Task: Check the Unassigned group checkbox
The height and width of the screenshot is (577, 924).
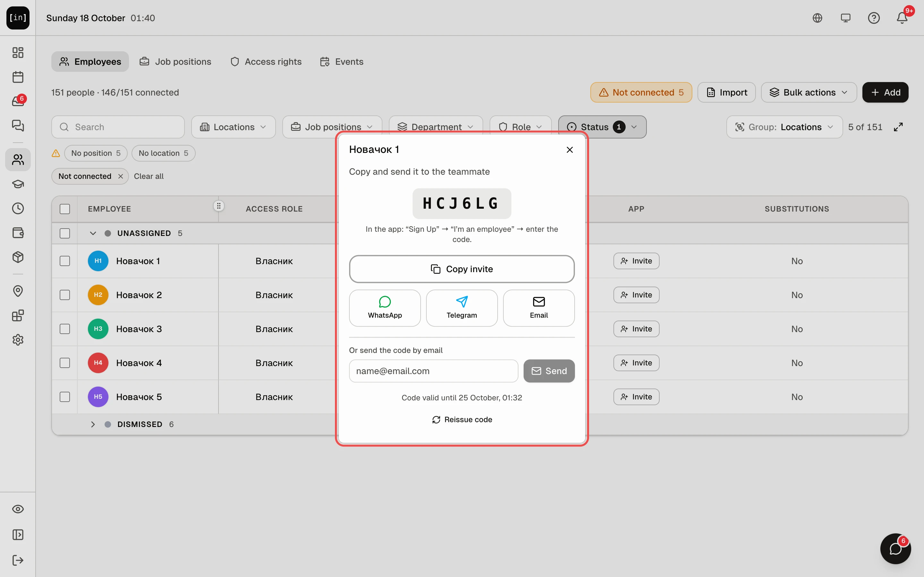Action: coord(65,233)
